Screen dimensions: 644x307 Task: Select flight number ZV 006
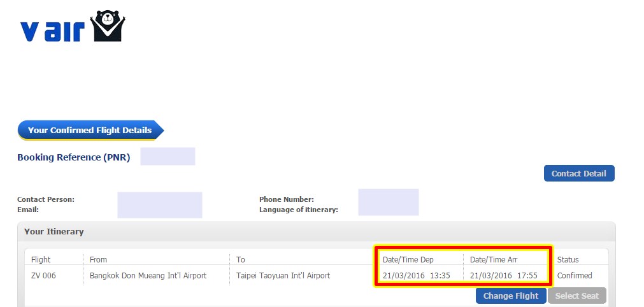point(43,276)
